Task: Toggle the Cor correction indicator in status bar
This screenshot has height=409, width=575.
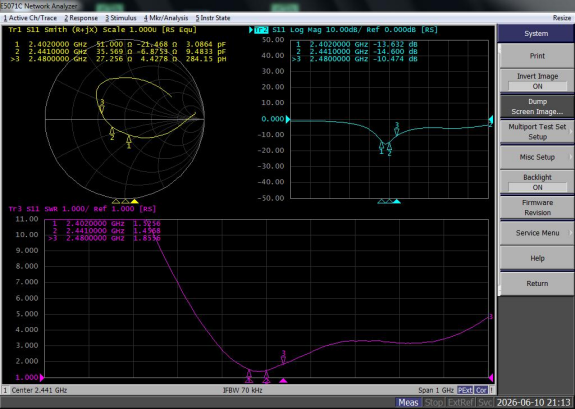Action: tap(481, 390)
